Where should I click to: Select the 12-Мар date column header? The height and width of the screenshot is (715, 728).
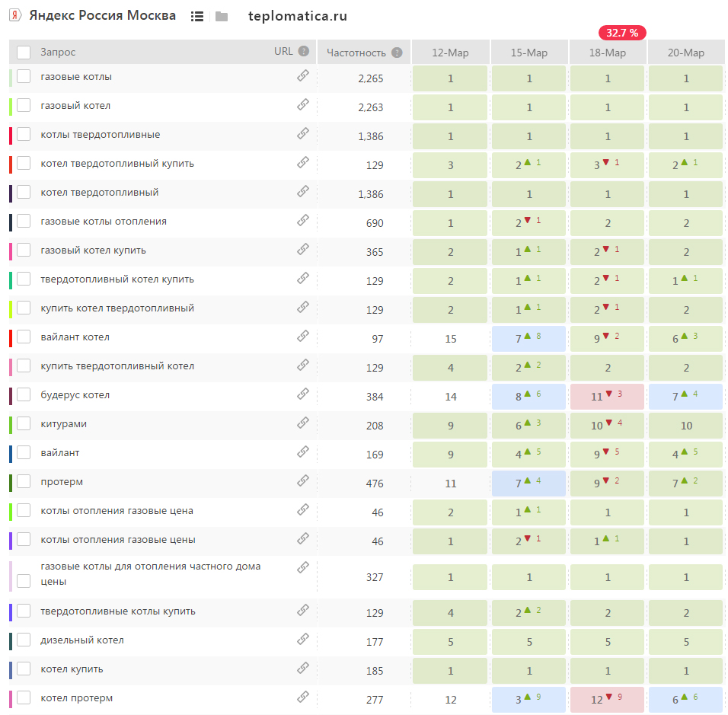point(450,53)
